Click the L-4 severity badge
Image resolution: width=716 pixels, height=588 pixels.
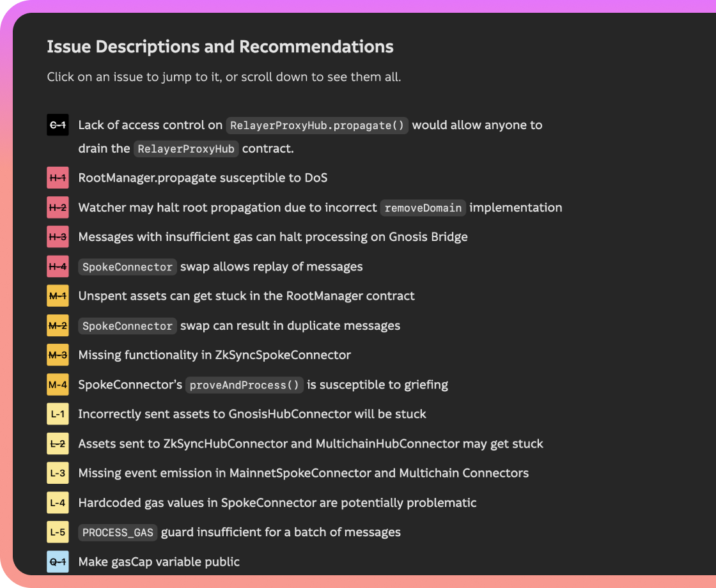point(58,502)
